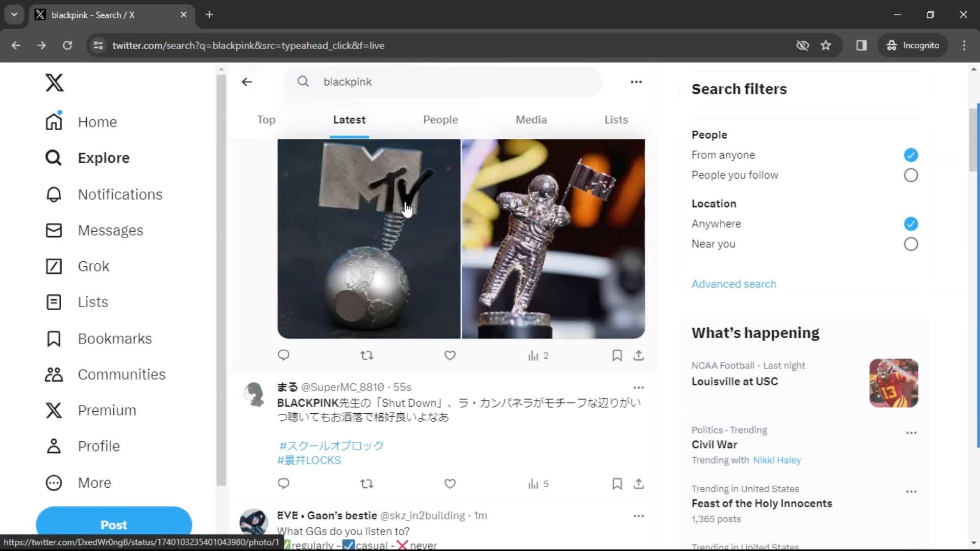Toggle browser side panel
980x551 pixels.
[x=862, y=45]
